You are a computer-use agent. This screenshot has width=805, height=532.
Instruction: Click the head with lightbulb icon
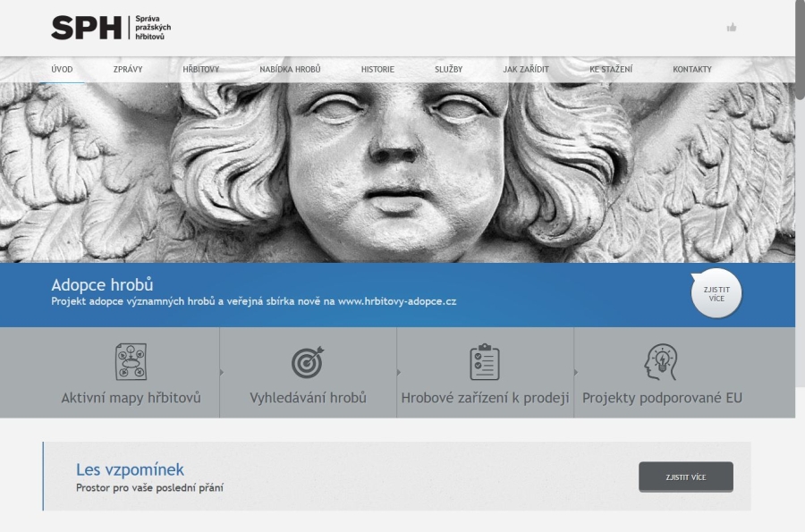(662, 362)
